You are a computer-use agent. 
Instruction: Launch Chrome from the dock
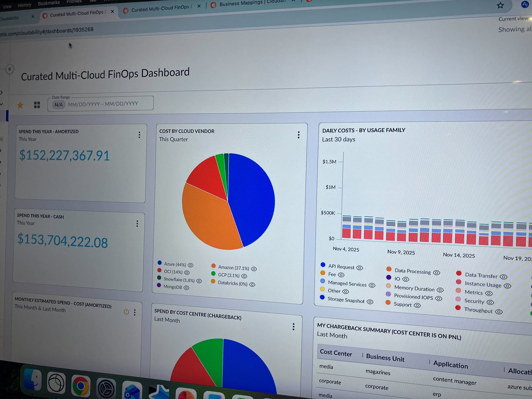coord(81,386)
